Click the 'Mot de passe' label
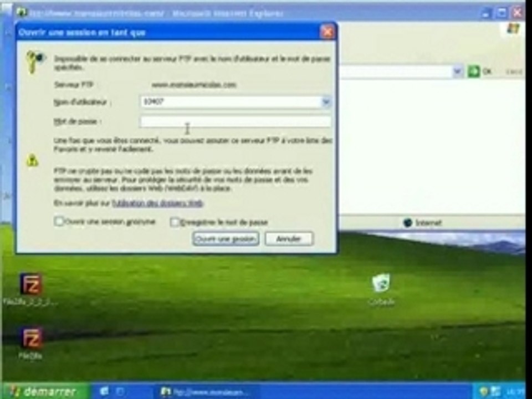The height and width of the screenshot is (399, 532). pos(77,121)
